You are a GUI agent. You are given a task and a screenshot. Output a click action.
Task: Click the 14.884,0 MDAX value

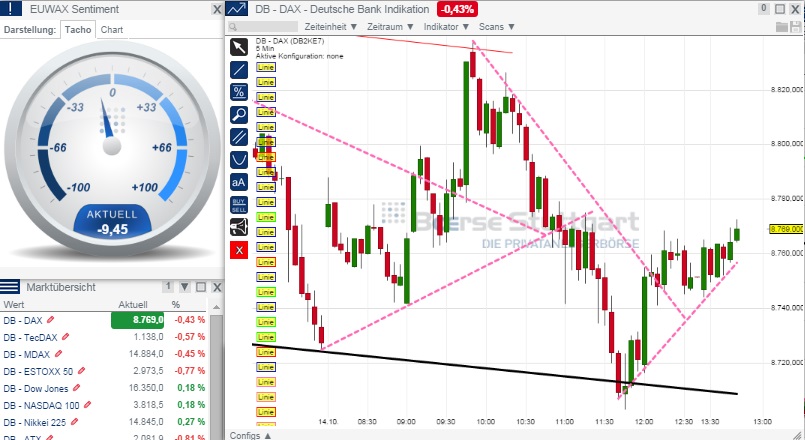[146, 354]
